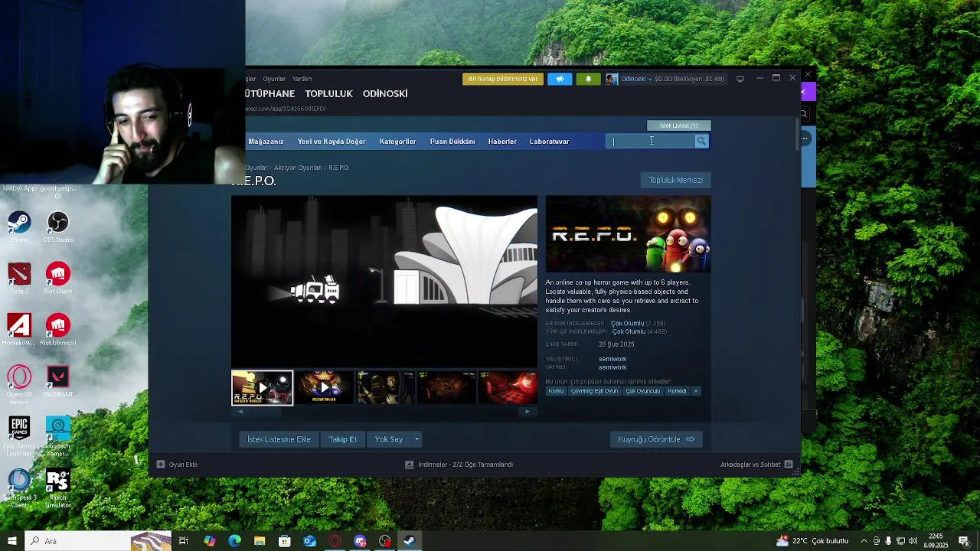This screenshot has height=551, width=980.
Task: Select the TeamSpeak 3 Client icon
Action: 19,489
